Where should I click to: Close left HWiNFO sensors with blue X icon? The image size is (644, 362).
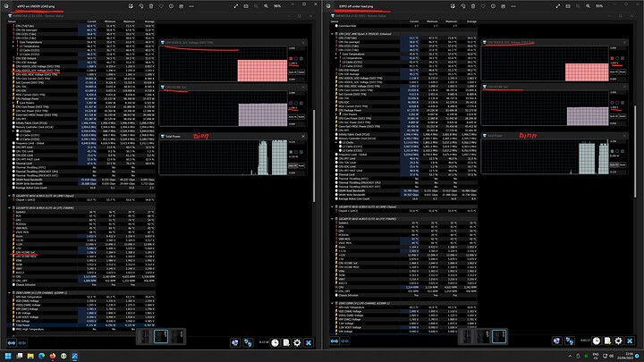point(309,342)
